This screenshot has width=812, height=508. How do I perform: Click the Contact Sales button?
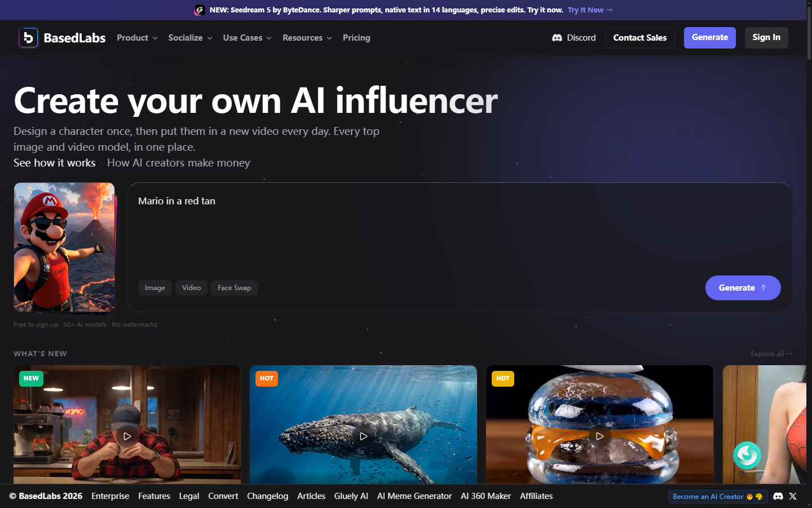click(x=640, y=38)
